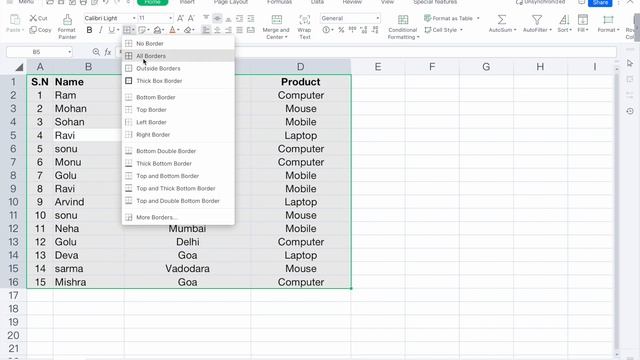Screen dimensions: 640x360
Task: Open the font color A swatch
Action: click(172, 30)
